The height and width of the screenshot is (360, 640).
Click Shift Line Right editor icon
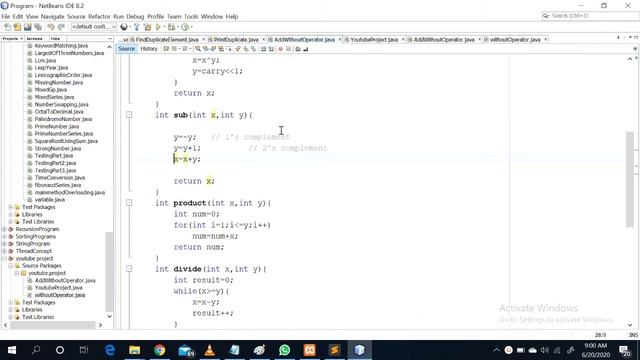[x=271, y=49]
